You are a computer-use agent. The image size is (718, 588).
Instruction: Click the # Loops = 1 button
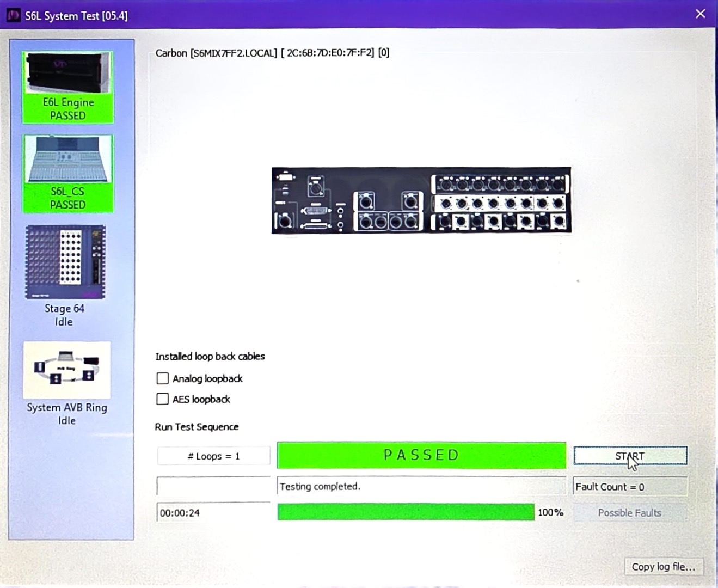(x=213, y=456)
